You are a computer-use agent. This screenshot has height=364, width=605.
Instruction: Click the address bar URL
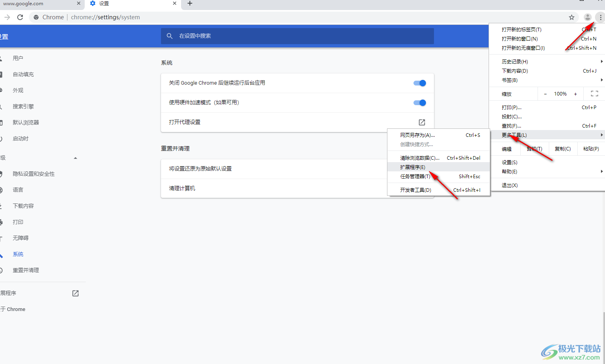pos(105,17)
